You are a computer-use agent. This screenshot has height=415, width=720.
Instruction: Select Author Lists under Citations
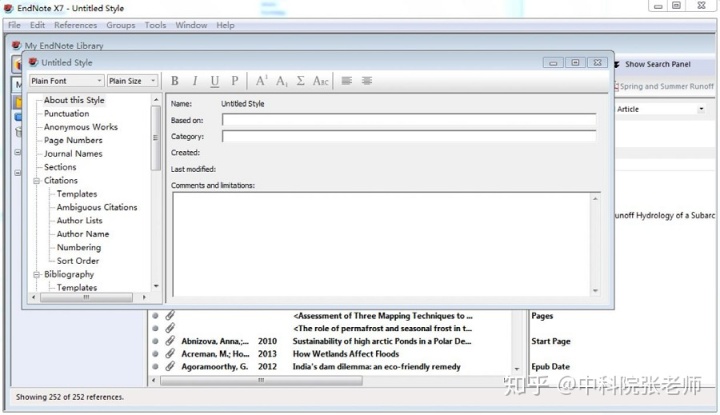coord(79,221)
